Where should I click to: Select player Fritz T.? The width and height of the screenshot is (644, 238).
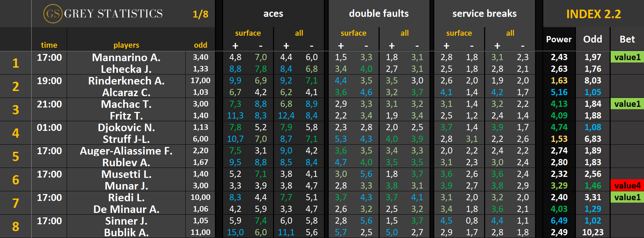(x=126, y=116)
